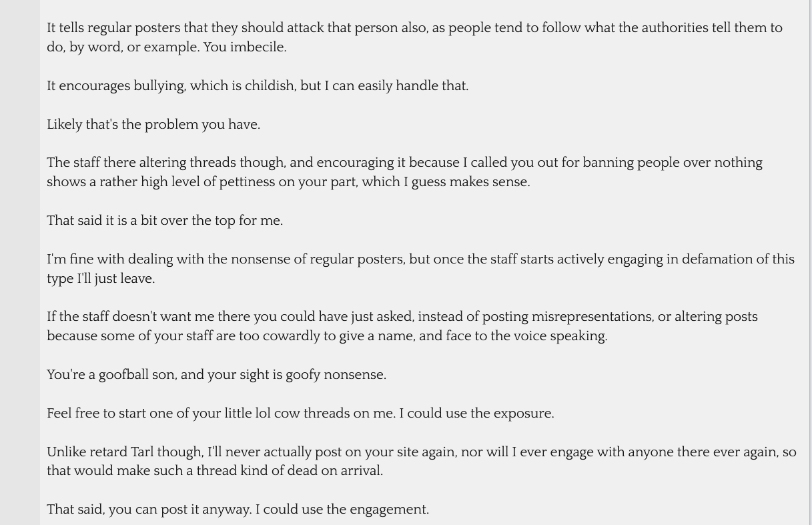Click the word "exposure" in the post
812x525 pixels.
(x=522, y=414)
